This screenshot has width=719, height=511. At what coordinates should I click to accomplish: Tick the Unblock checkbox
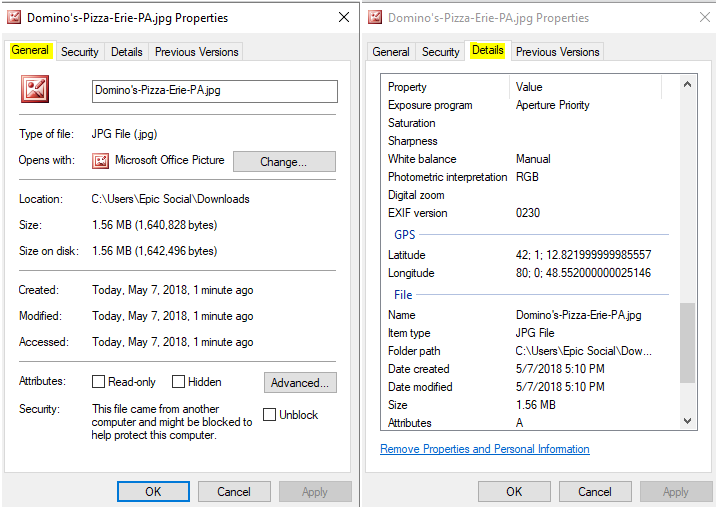pyautogui.click(x=270, y=415)
